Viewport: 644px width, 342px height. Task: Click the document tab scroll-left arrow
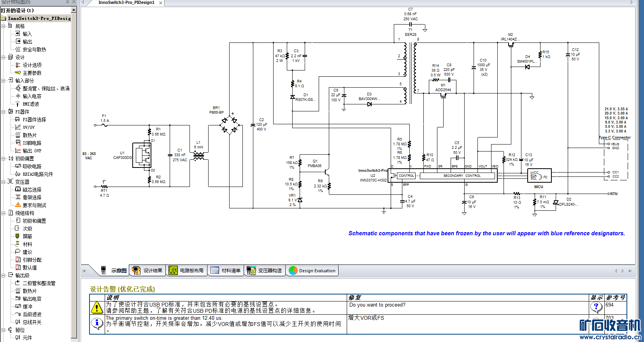coord(83,2)
